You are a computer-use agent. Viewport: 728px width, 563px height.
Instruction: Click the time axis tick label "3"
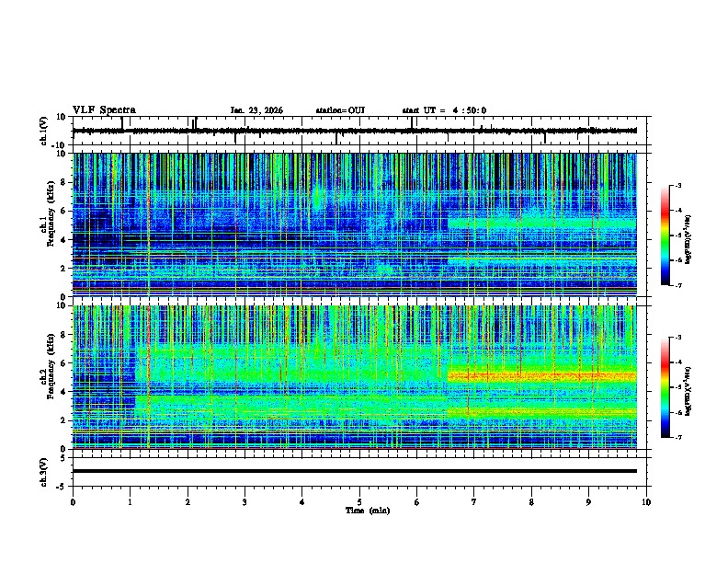coord(245,502)
